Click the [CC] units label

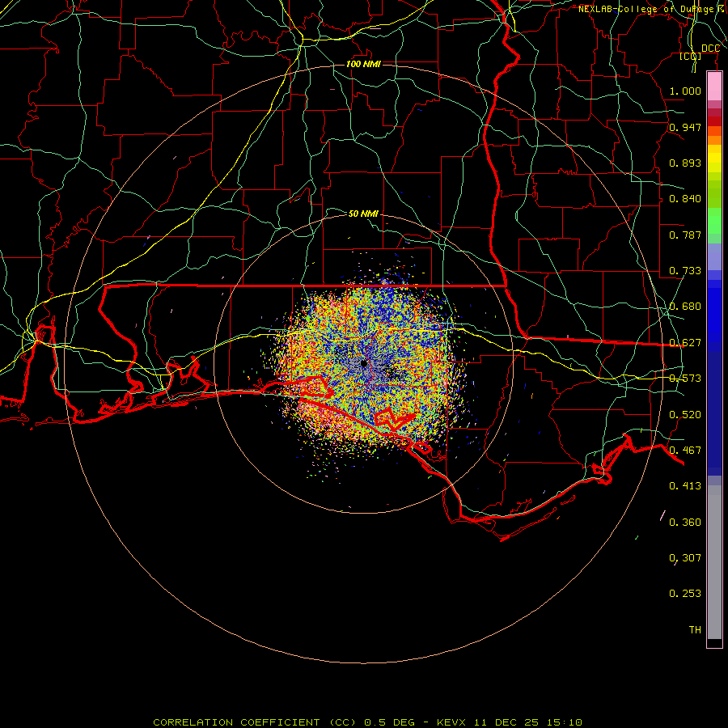point(691,57)
